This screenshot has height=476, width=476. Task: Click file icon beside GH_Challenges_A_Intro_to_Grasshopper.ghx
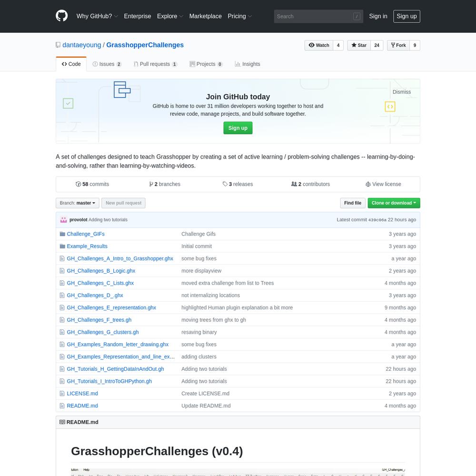[x=62, y=258]
